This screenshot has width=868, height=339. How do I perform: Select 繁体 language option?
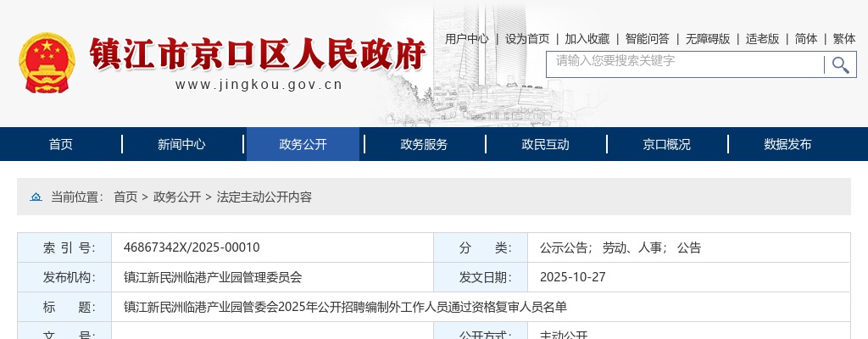(844, 39)
